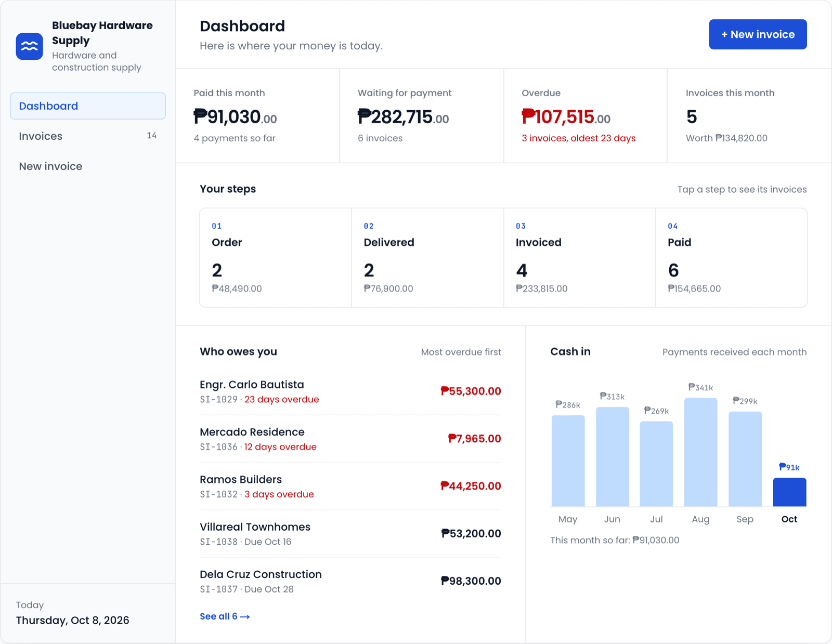Open the Waiting for payment card
Image resolution: width=832 pixels, height=644 pixels.
pyautogui.click(x=422, y=116)
